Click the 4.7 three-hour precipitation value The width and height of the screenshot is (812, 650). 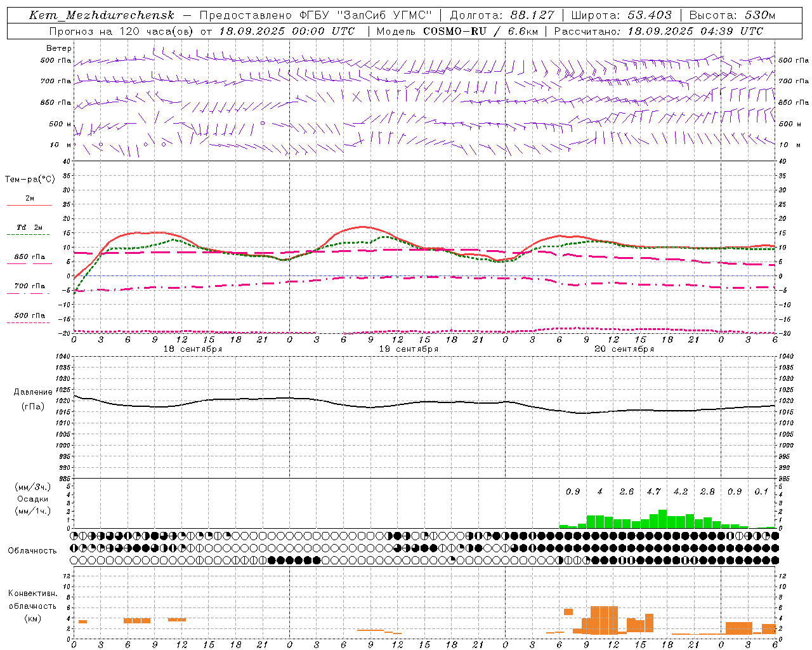pos(653,491)
